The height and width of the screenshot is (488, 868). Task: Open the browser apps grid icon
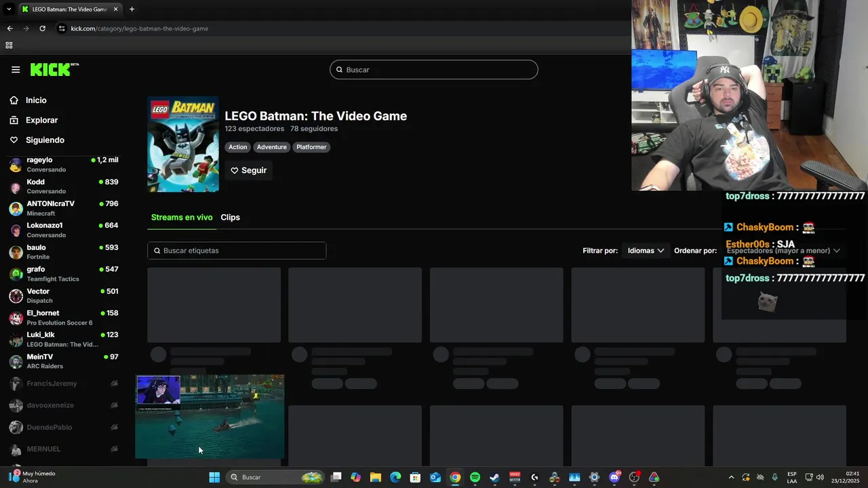(9, 45)
